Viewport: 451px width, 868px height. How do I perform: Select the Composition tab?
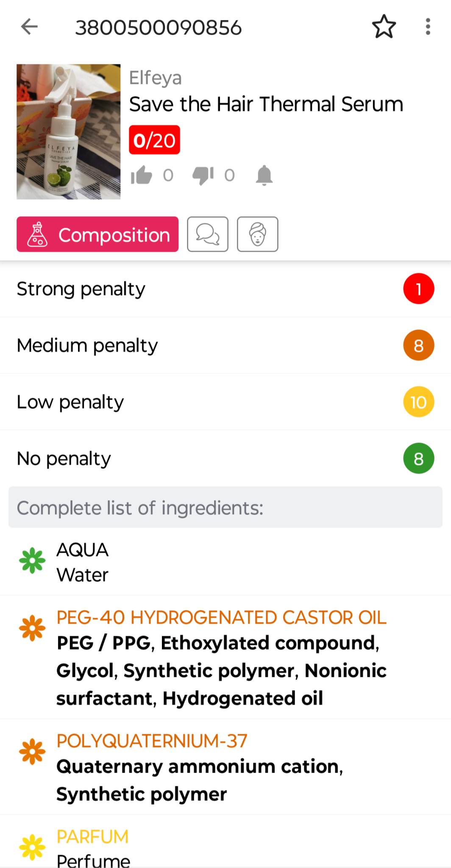97,234
